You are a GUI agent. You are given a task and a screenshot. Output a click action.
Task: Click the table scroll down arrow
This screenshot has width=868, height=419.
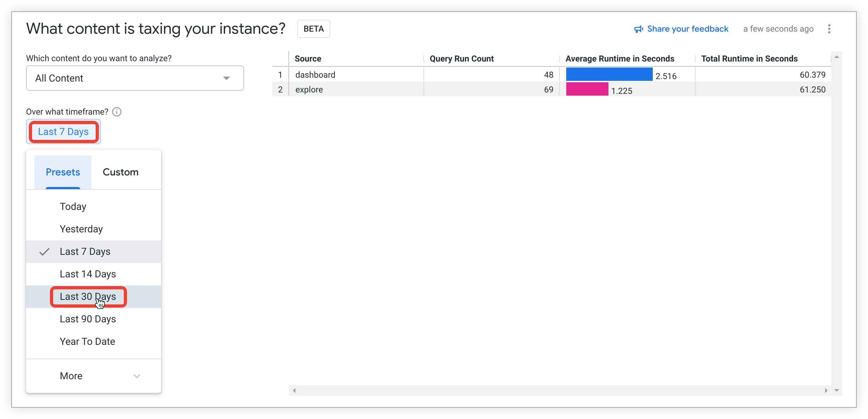(837, 390)
